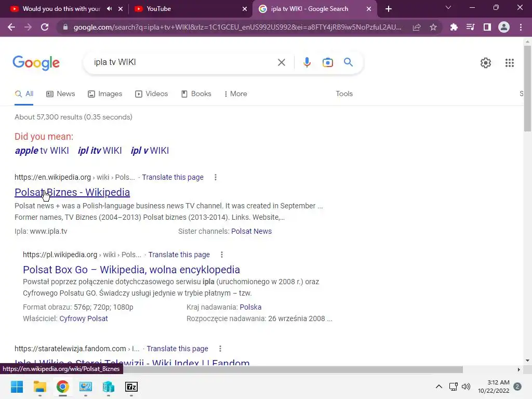532x399 pixels.
Task: Open options for Polsat Box Go result
Action: [x=221, y=255]
